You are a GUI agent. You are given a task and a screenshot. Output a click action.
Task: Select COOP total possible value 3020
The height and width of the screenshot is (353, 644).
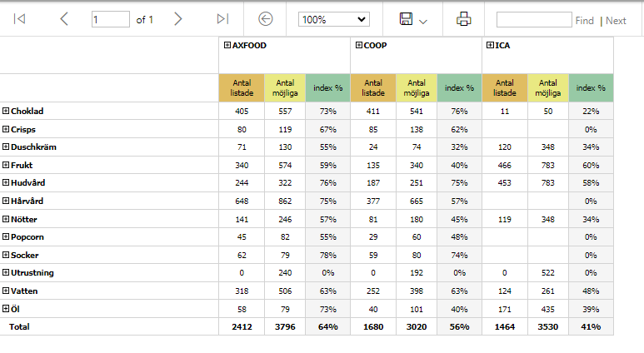point(417,326)
